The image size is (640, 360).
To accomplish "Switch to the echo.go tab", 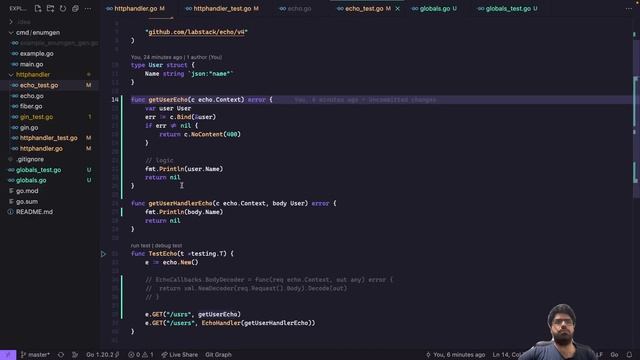I will [x=296, y=8].
